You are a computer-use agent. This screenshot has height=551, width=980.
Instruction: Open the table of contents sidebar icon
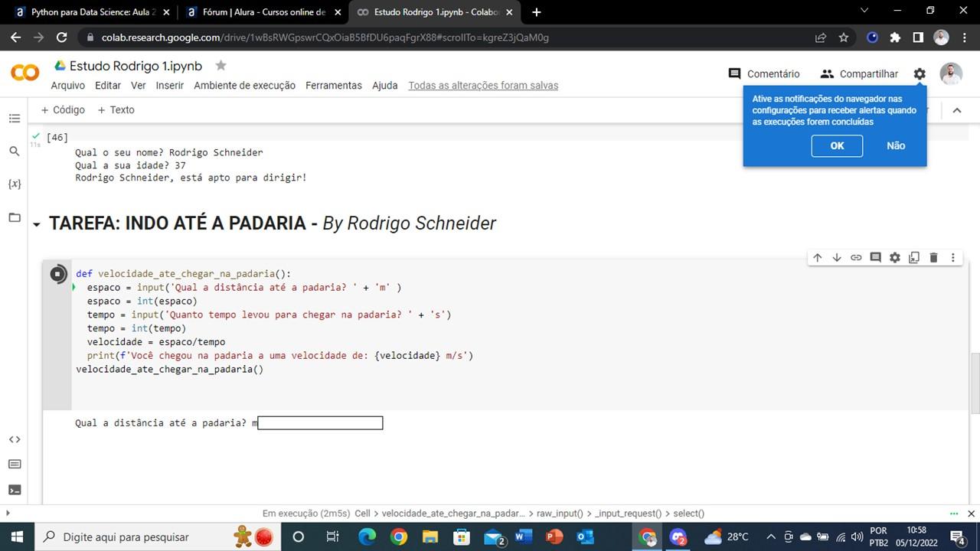click(x=15, y=119)
